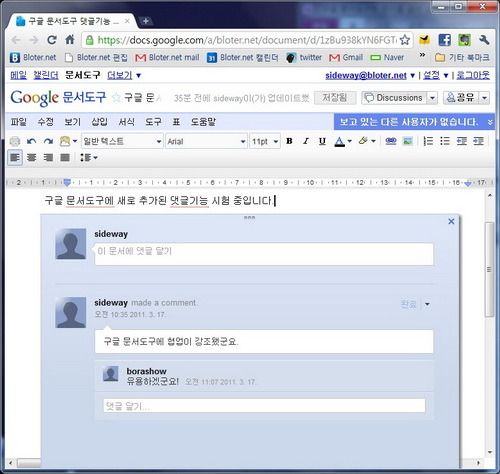500x474 pixels.
Task: Open the 파일 menu
Action: coord(18,122)
